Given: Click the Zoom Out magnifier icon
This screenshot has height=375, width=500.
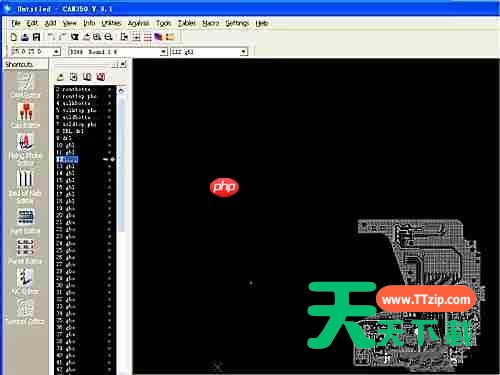Looking at the screenshot, I should 108,37.
